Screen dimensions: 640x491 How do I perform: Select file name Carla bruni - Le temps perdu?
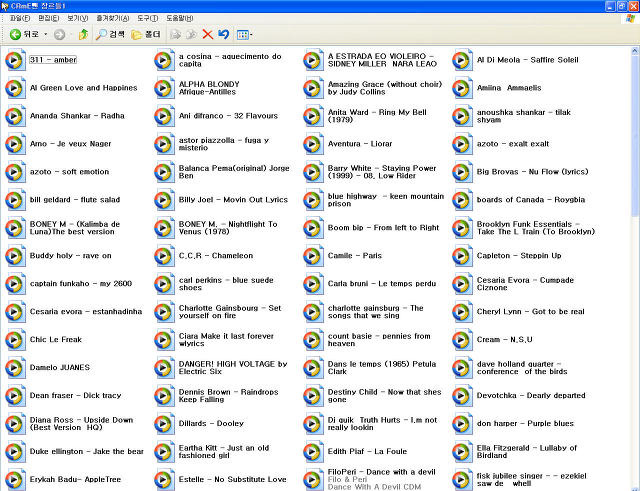(382, 284)
